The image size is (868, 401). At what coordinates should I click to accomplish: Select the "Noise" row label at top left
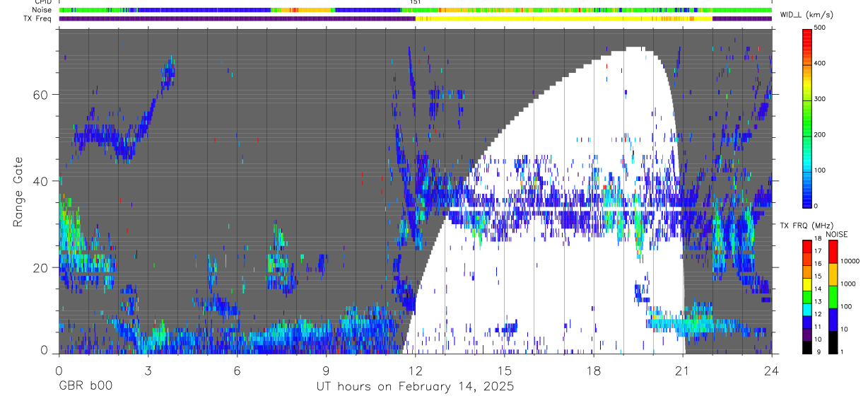click(42, 10)
